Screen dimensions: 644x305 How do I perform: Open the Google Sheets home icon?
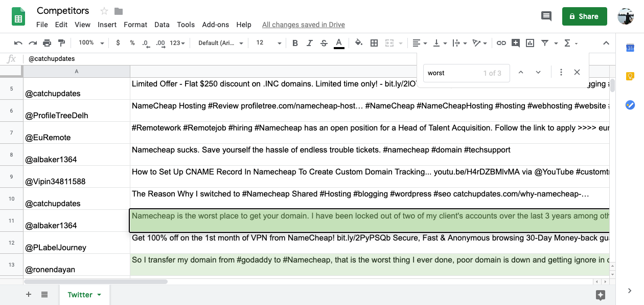pos(18,16)
